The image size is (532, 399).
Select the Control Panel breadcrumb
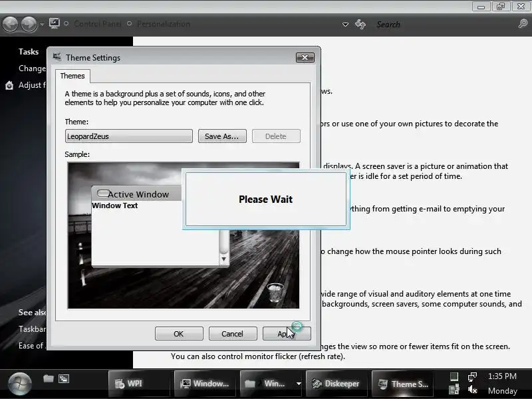97,24
